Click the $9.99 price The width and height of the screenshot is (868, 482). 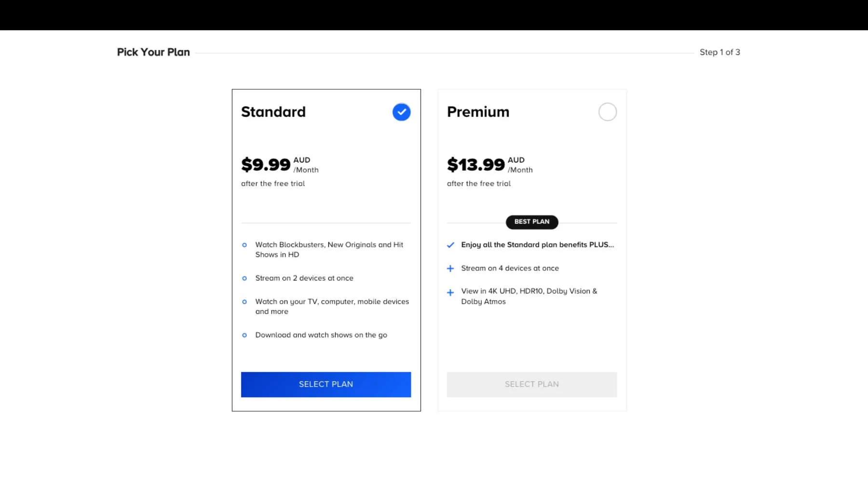266,165
